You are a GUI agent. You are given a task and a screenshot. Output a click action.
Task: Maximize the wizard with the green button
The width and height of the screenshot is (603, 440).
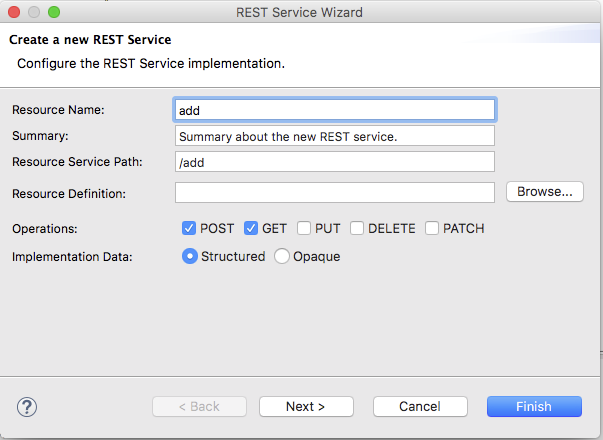pyautogui.click(x=54, y=12)
